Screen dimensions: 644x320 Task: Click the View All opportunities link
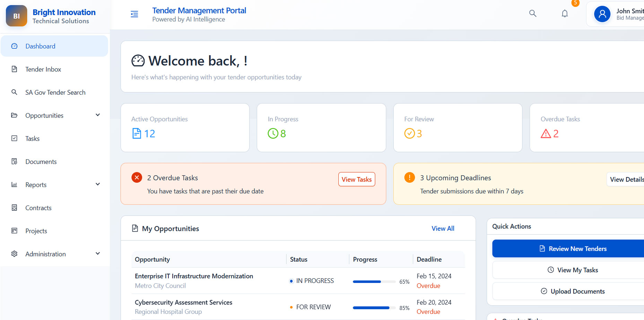tap(443, 228)
